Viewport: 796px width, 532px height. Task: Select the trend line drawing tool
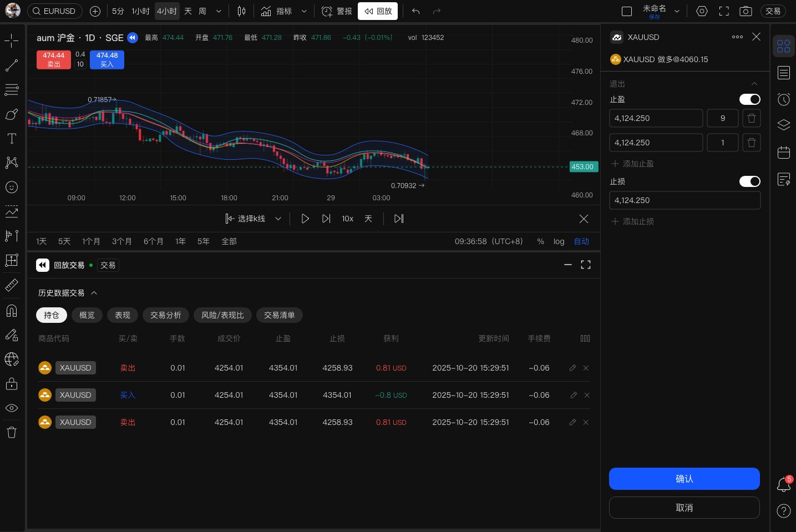coord(12,65)
